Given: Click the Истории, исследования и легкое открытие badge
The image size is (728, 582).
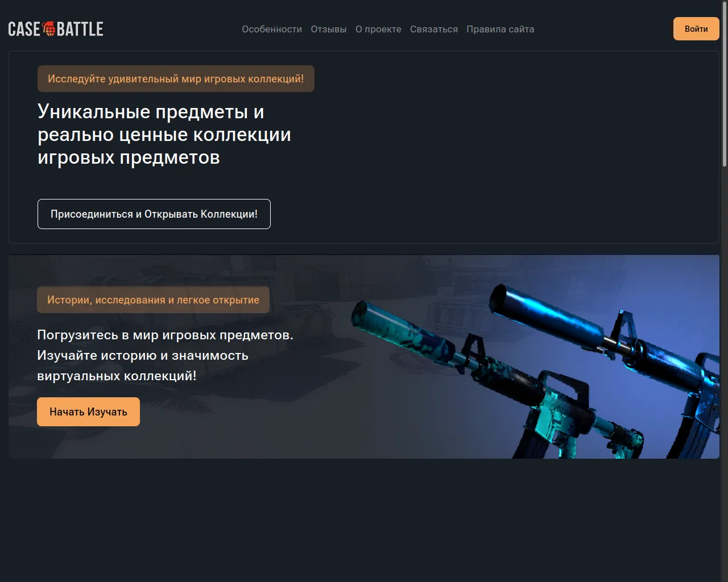Looking at the screenshot, I should [153, 300].
